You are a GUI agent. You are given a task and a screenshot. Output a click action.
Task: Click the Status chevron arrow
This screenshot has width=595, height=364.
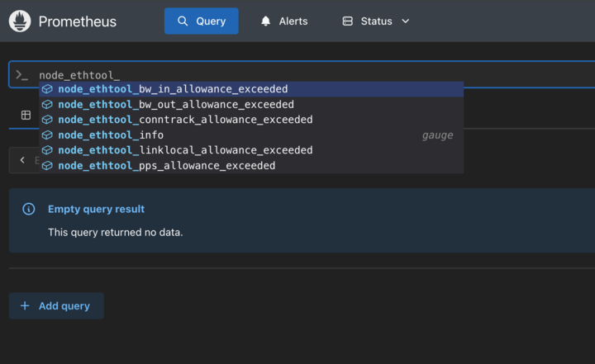tap(405, 21)
